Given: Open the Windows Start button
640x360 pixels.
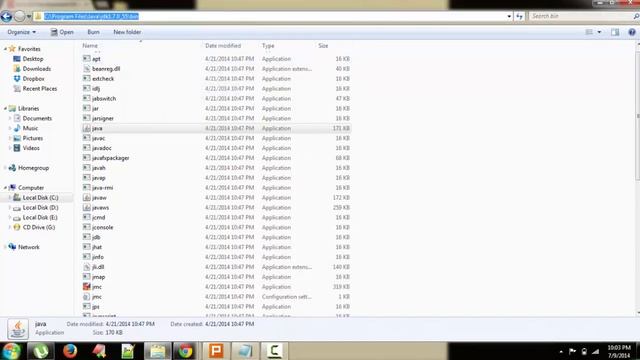Looking at the screenshot, I should [11, 351].
